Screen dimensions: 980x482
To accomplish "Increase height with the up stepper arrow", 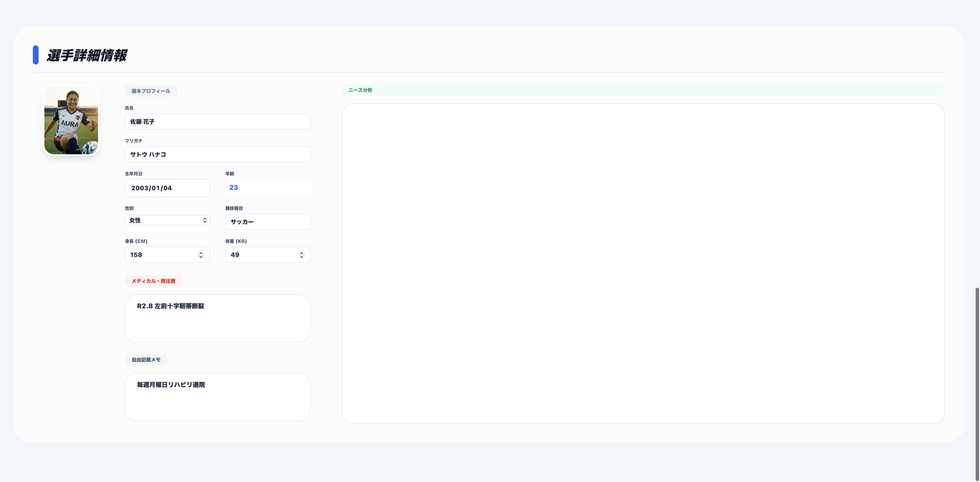I will (201, 253).
